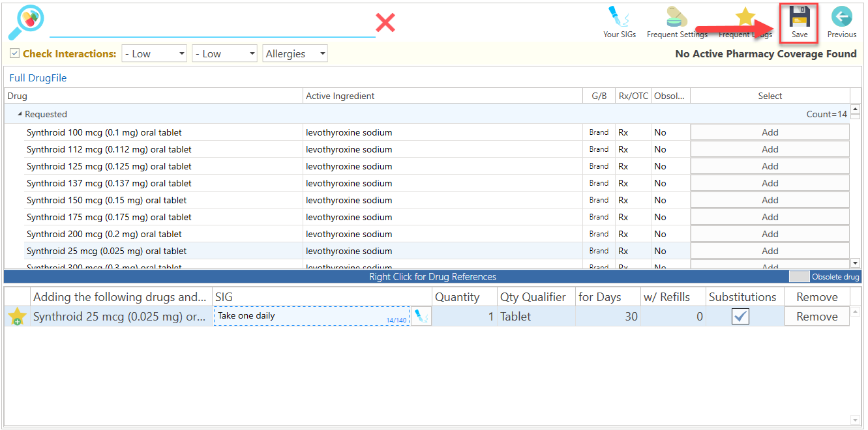The width and height of the screenshot is (868, 430).
Task: Open the second '- Low' dropdown
Action: coord(225,53)
